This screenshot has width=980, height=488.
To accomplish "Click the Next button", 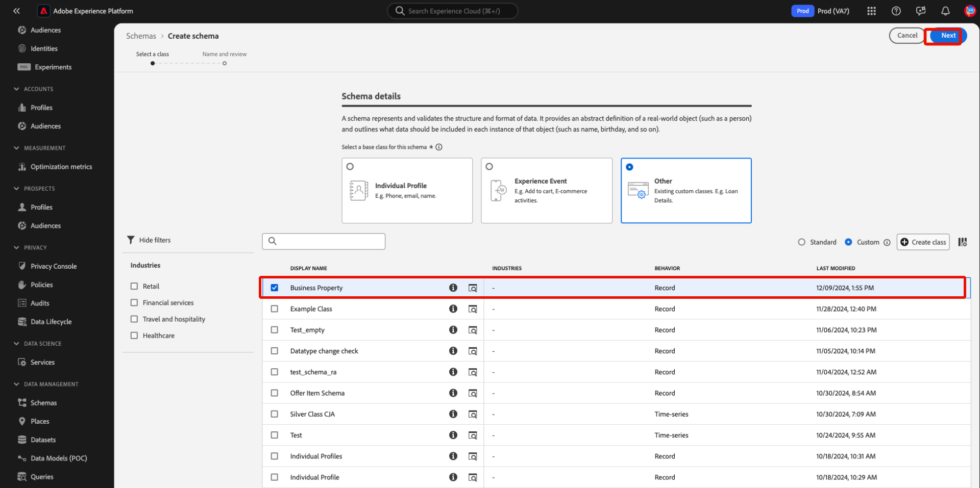I will pyautogui.click(x=948, y=36).
